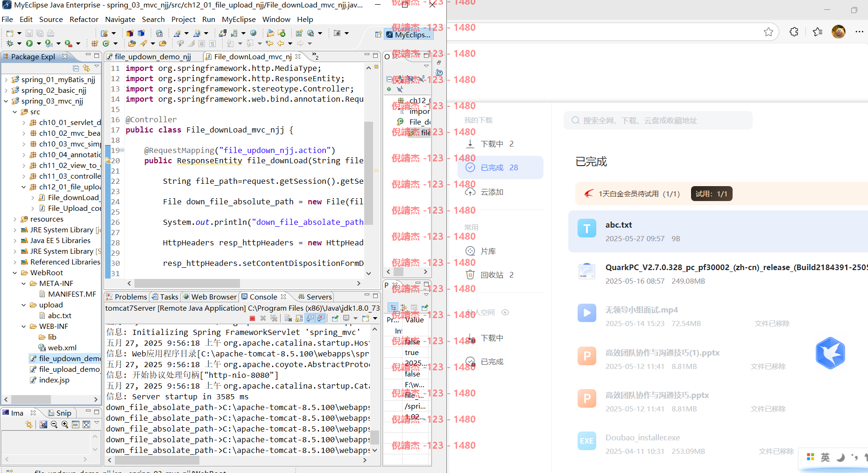Click the download search input field

click(x=658, y=120)
